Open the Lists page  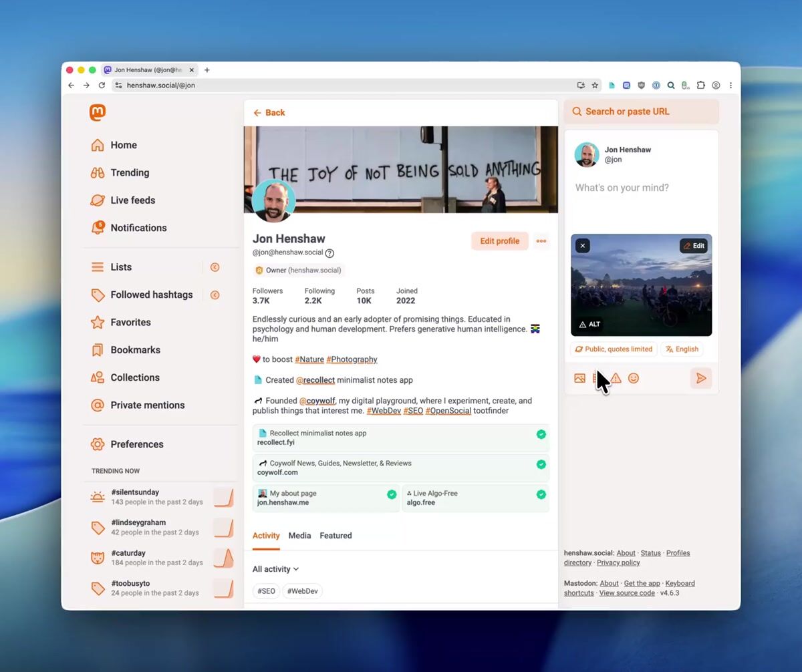[x=111, y=267]
